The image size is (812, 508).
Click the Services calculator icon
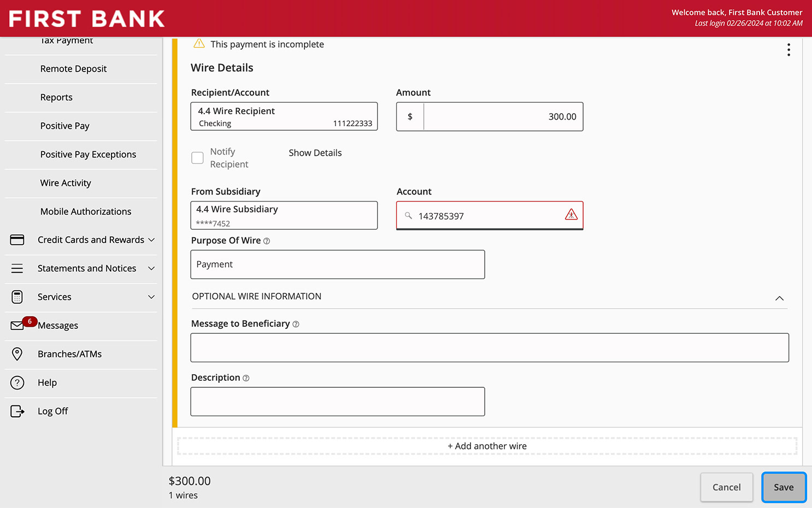(17, 297)
